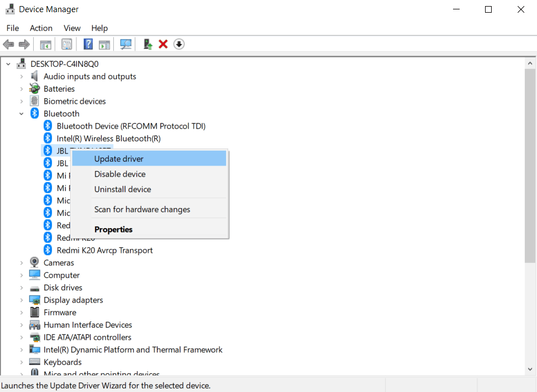The width and height of the screenshot is (537, 392).
Task: Minimize the Device Manager window
Action: [456, 9]
